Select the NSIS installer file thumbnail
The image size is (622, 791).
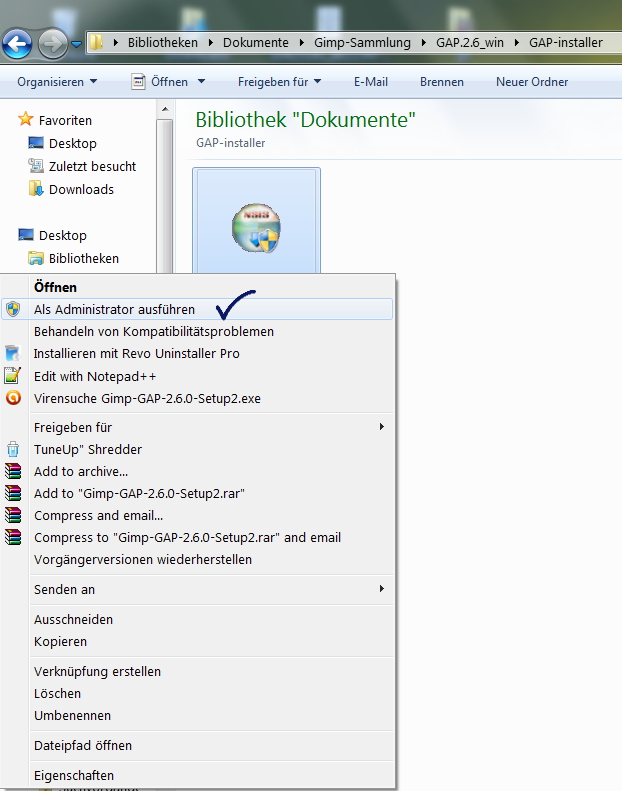[256, 220]
